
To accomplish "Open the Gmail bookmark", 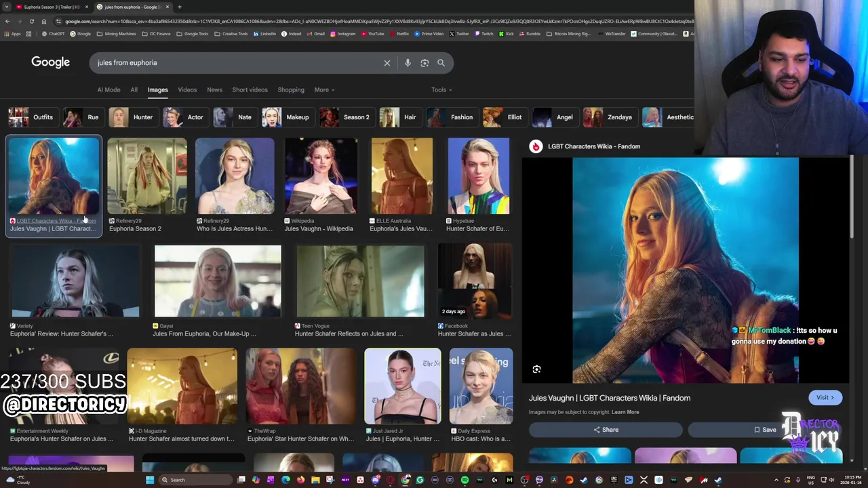I will [315, 34].
